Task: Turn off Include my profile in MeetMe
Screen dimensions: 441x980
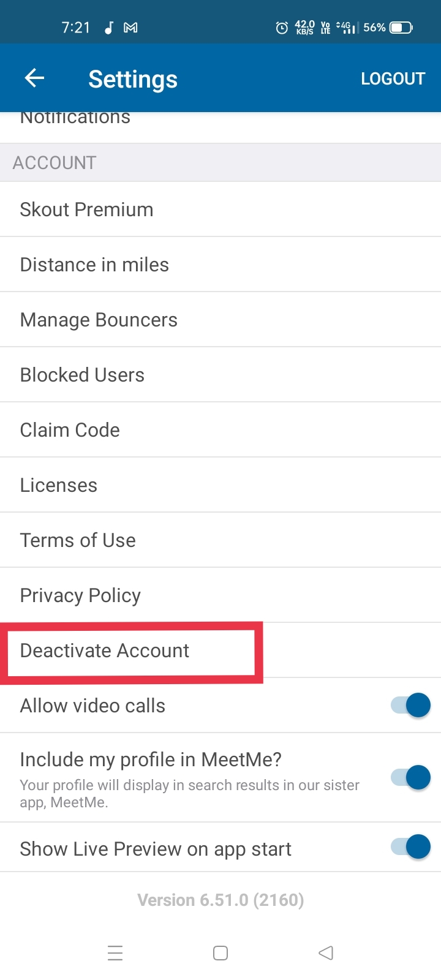Action: [x=411, y=777]
